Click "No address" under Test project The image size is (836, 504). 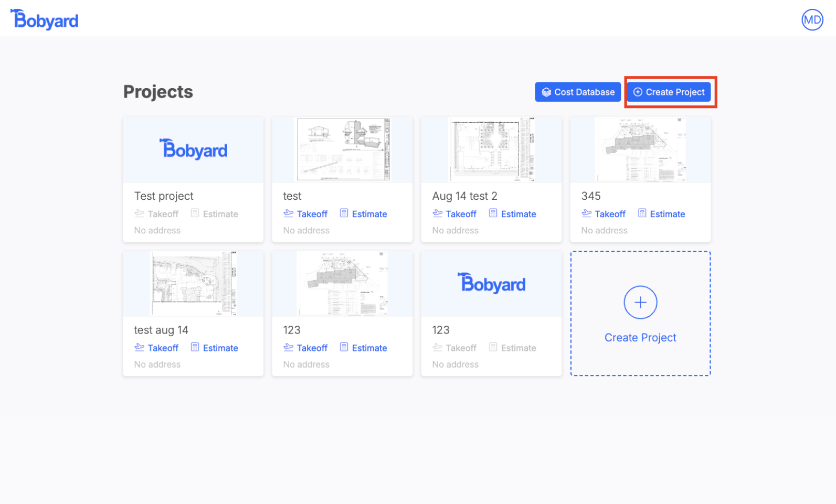pyautogui.click(x=157, y=230)
